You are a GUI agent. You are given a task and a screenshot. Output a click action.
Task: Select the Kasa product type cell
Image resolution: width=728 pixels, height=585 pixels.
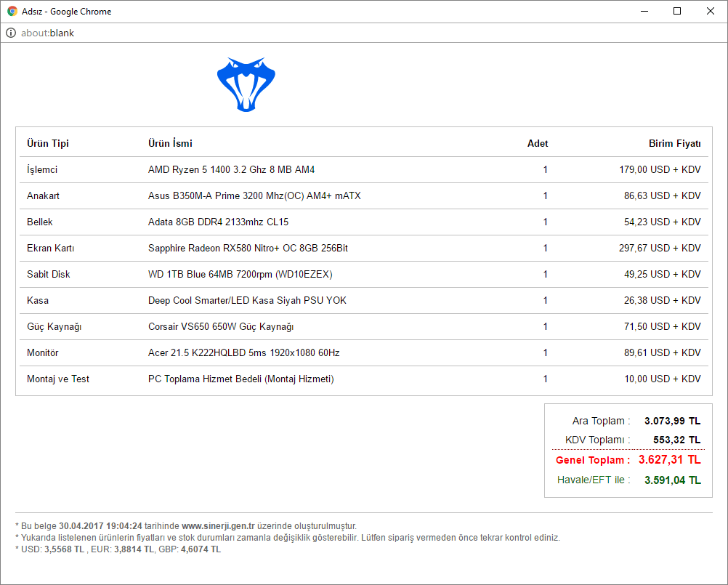coord(38,300)
